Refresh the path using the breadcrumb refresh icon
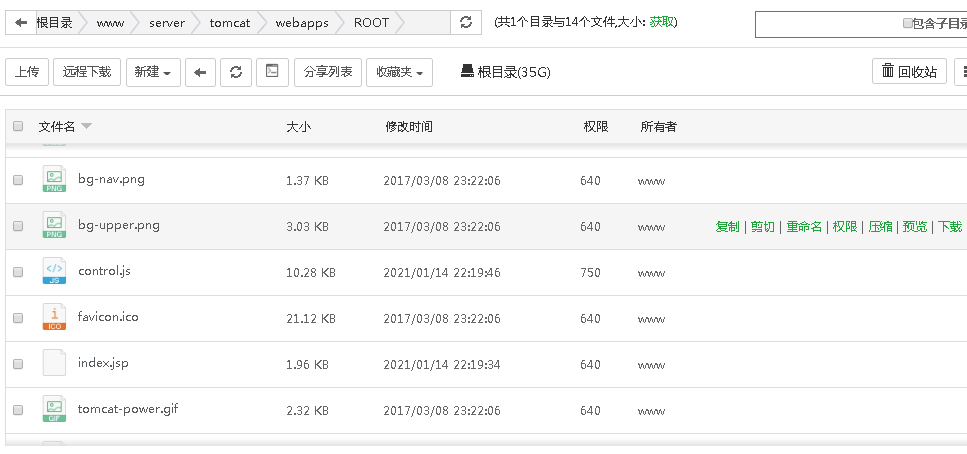Image resolution: width=967 pixels, height=454 pixels. 465,22
